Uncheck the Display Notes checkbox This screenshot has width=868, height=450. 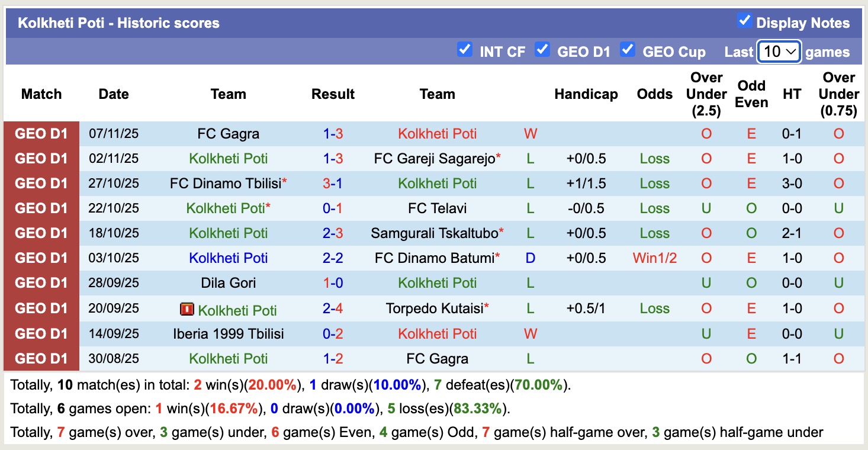pos(744,20)
